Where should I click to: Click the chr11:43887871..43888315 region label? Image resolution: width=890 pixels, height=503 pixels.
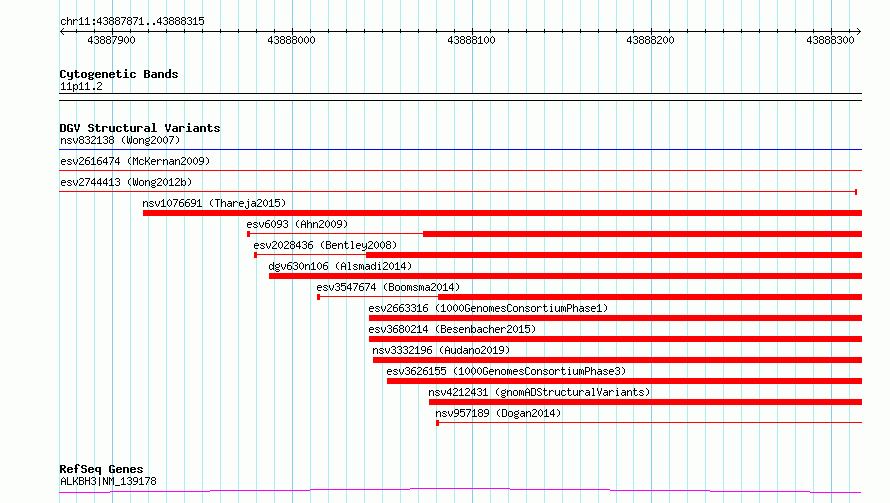point(132,21)
